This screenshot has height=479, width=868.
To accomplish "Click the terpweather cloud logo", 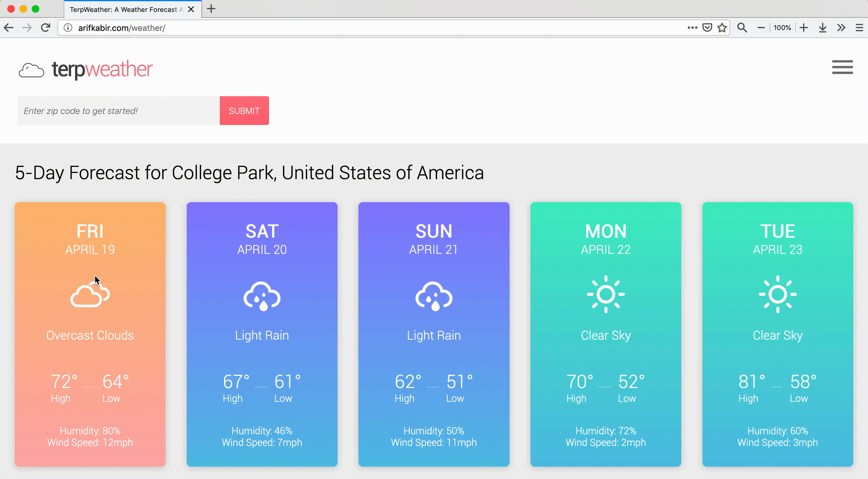I will (x=31, y=70).
